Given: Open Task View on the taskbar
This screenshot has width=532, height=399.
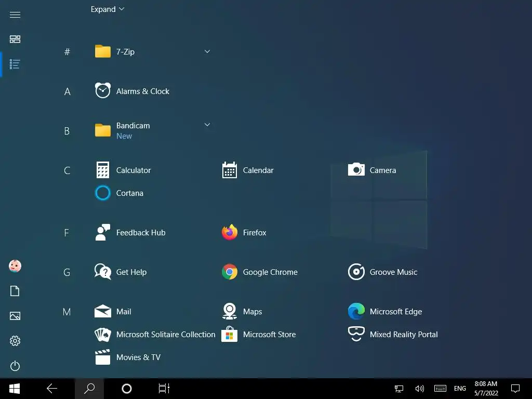Looking at the screenshot, I should click(164, 389).
